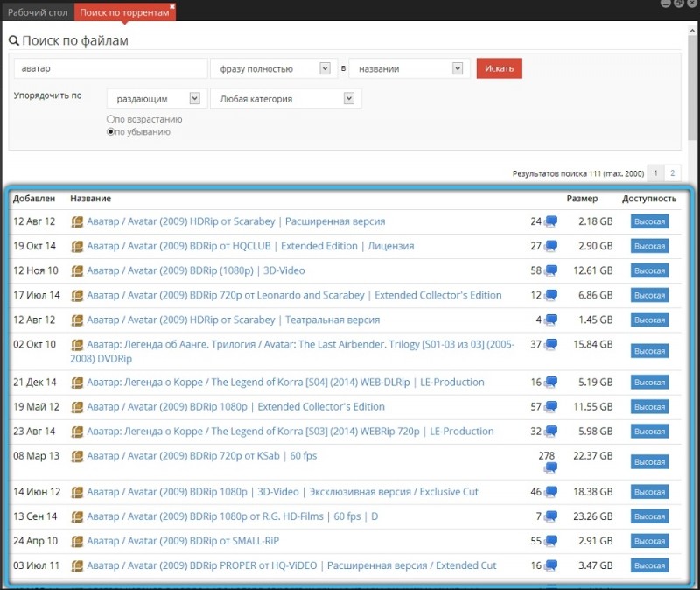The height and width of the screenshot is (590, 700).
Task: Click comments bubble with 58 comments
Action: [551, 270]
